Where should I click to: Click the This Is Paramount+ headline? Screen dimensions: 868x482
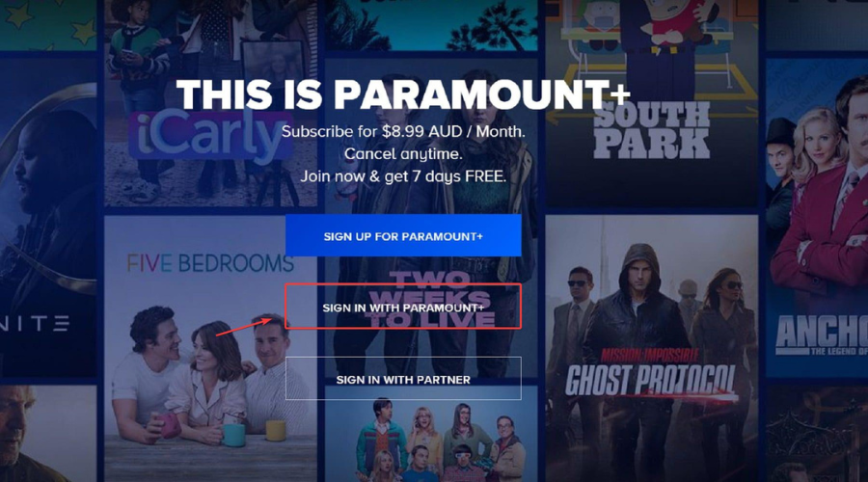(x=403, y=94)
